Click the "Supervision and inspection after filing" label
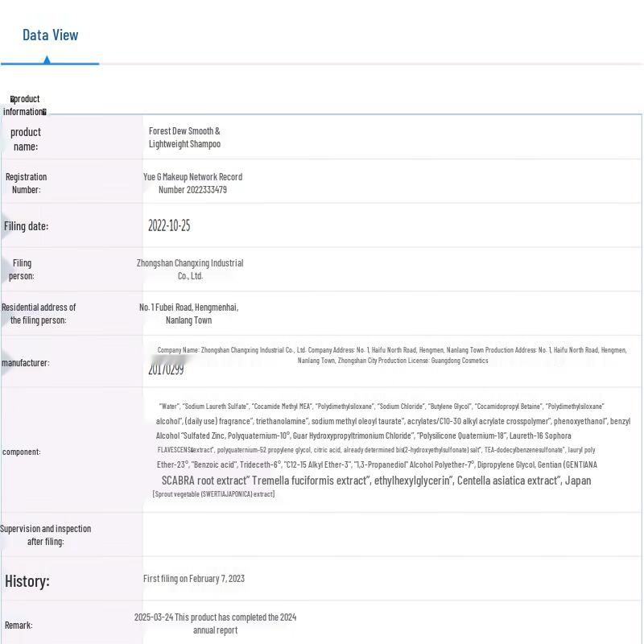This screenshot has height=644, width=644. pos(45,535)
